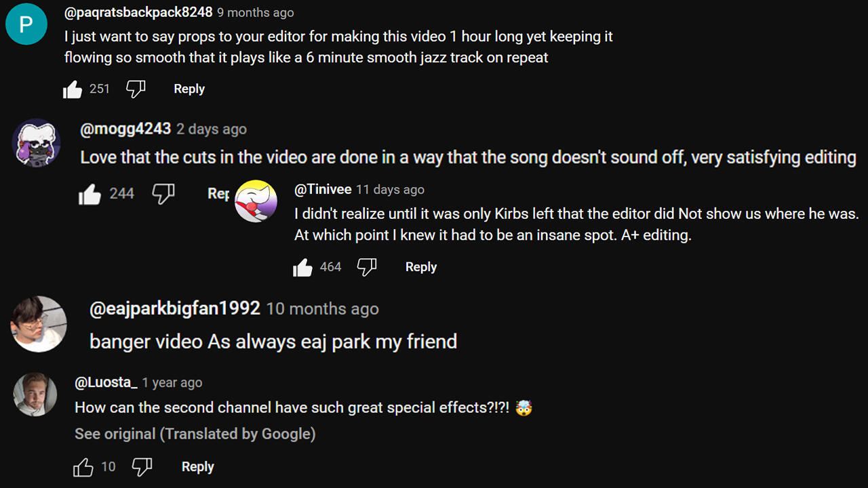Reply to @paqratsbackpack8248's comment
The width and height of the screenshot is (868, 488).
189,89
